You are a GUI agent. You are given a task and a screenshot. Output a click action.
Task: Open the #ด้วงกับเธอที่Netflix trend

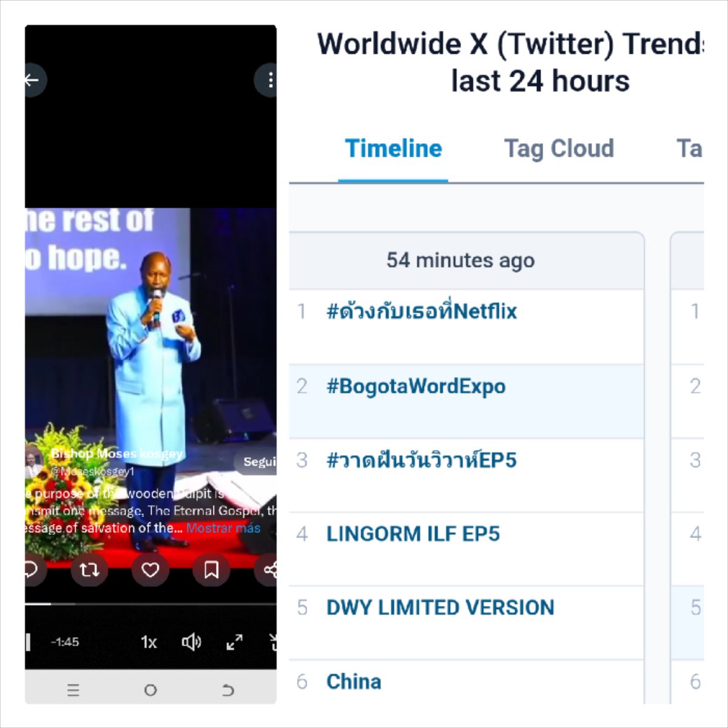422,312
